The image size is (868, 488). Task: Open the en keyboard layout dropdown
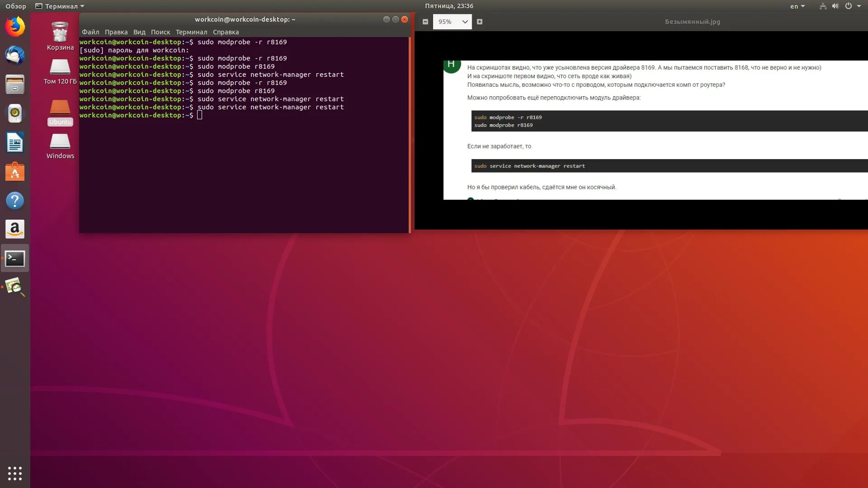797,6
